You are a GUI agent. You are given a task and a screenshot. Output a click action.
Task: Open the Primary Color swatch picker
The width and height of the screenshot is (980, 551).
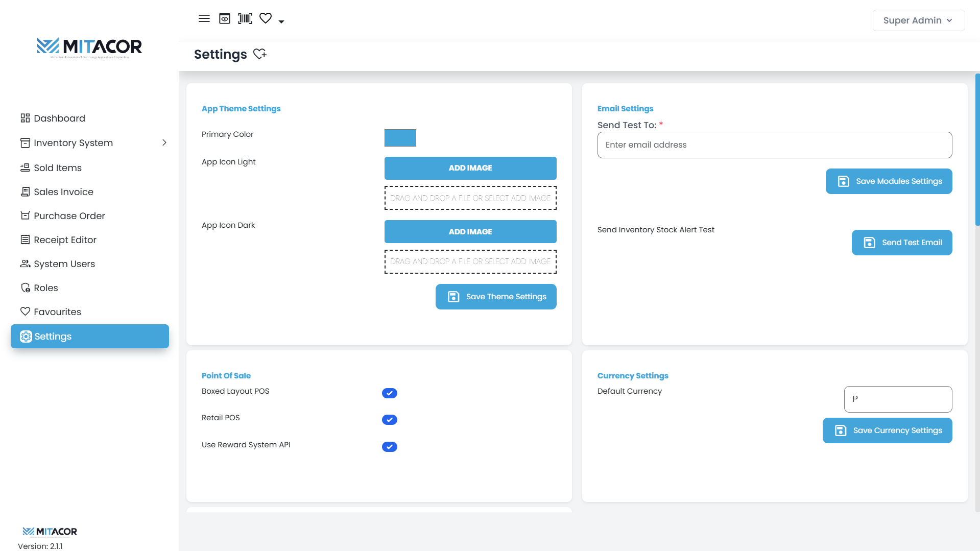pos(400,138)
